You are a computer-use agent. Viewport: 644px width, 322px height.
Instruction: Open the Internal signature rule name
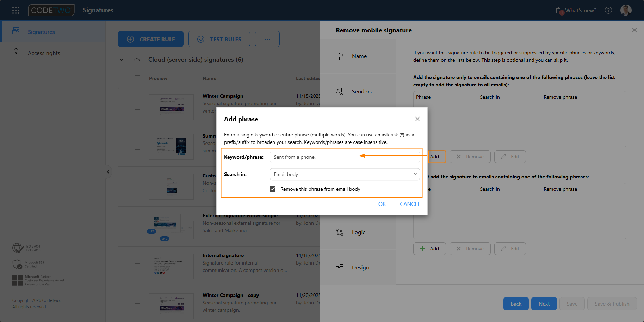point(223,255)
